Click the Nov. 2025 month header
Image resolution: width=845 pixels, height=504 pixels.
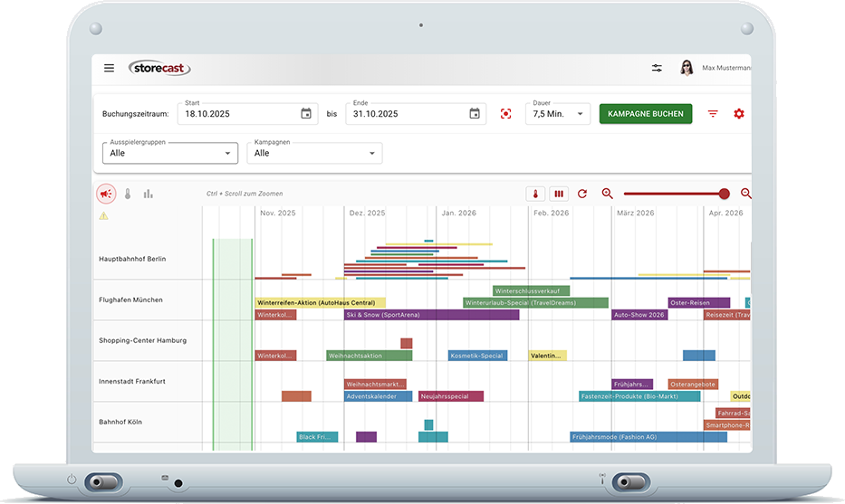point(278,214)
